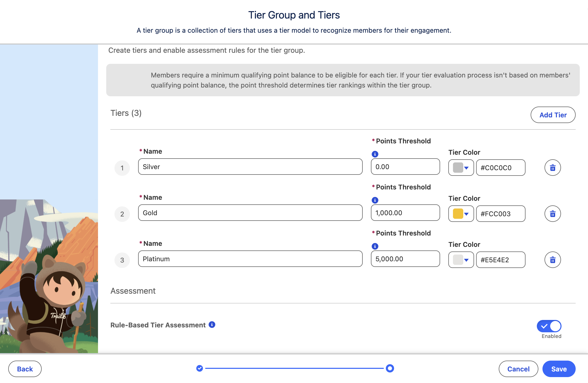The image size is (588, 383).
Task: Click the Add Tier button
Action: 553,115
